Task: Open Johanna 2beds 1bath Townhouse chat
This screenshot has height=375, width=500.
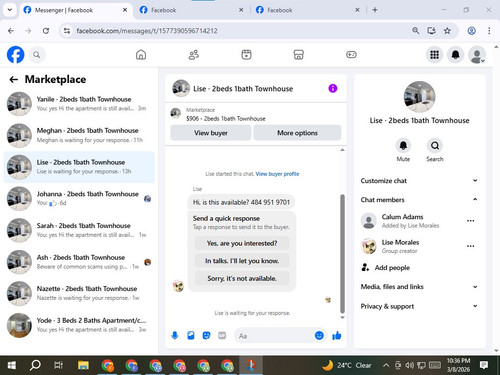Action: [79, 198]
